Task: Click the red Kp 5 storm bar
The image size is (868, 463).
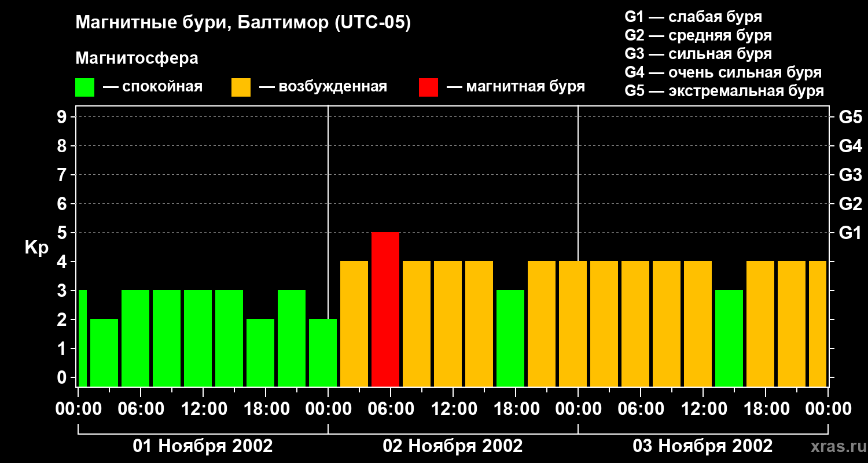Action: coord(385,309)
